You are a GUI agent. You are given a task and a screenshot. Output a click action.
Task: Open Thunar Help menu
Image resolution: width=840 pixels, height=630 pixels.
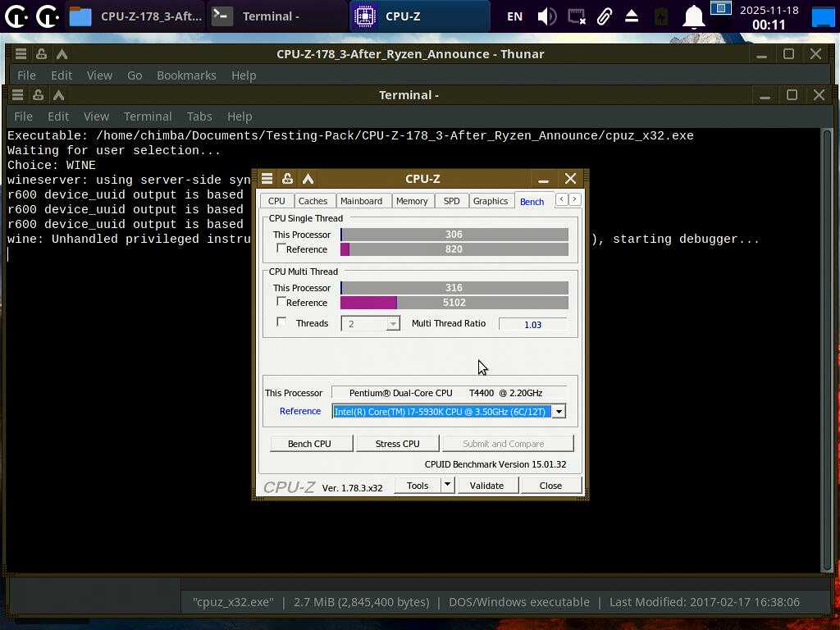(x=244, y=75)
